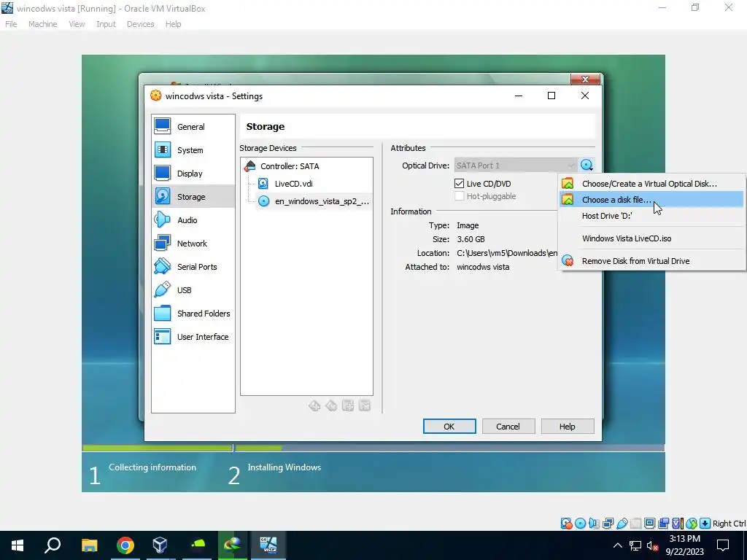Open the Optical Drive SATA Port dropdown
The width and height of the screenshot is (747, 560).
(x=516, y=166)
